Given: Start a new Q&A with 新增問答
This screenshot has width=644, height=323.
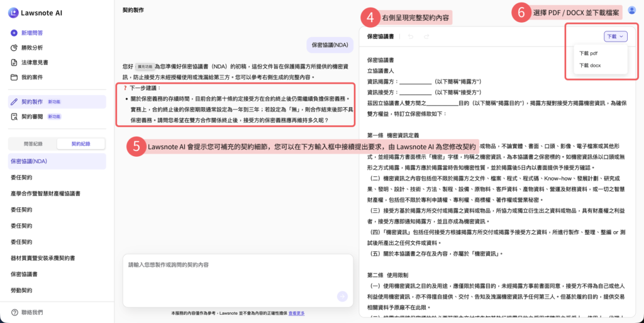Looking at the screenshot, I should pos(32,33).
